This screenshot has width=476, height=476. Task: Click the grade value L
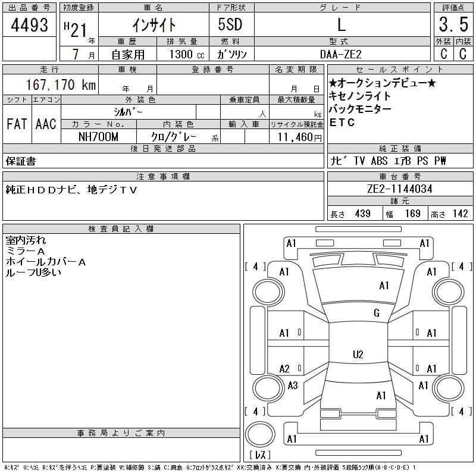coord(342,24)
